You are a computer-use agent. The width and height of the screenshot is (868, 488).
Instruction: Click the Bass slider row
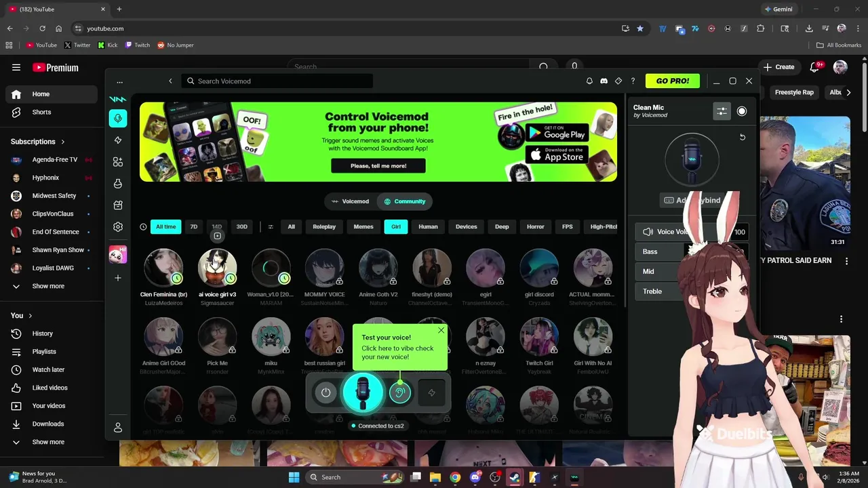pyautogui.click(x=692, y=251)
